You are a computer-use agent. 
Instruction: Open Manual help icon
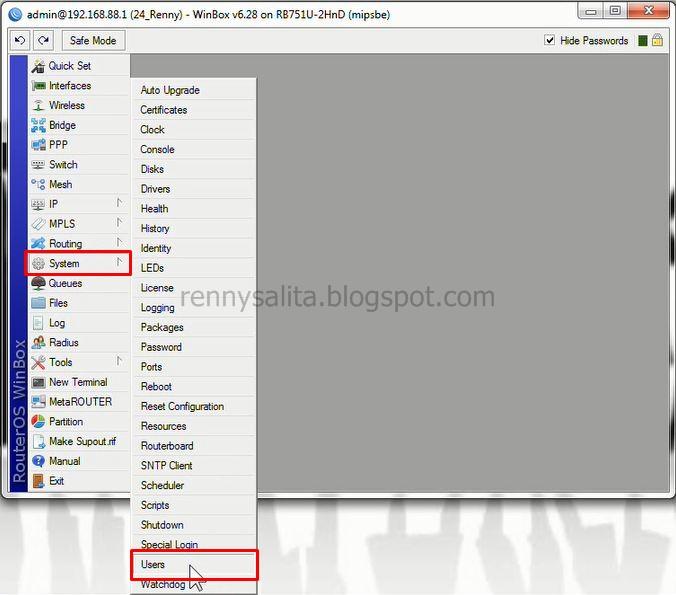click(38, 461)
